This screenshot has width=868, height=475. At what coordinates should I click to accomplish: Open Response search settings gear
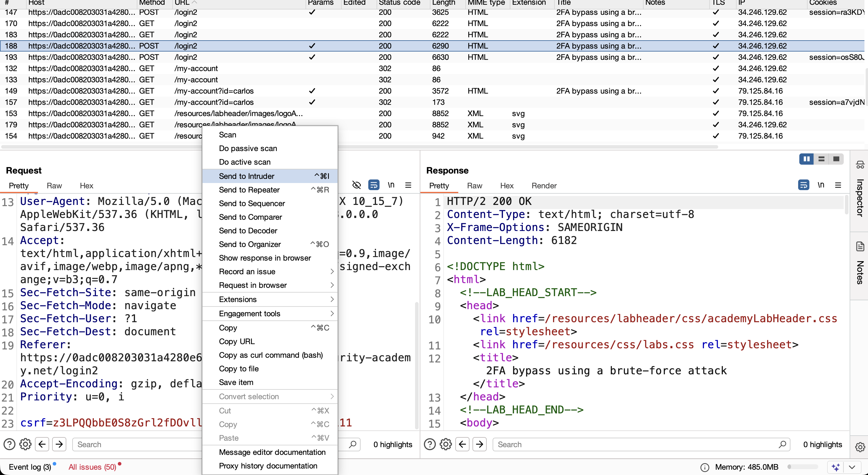click(446, 444)
